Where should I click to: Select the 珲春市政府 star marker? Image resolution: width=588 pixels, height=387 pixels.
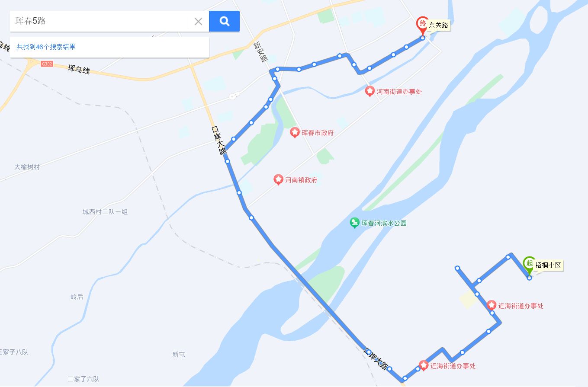(295, 132)
